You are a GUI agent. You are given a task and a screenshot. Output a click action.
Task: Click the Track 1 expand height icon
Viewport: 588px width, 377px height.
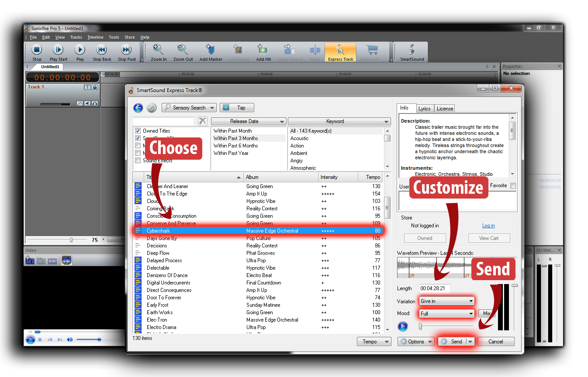[87, 87]
